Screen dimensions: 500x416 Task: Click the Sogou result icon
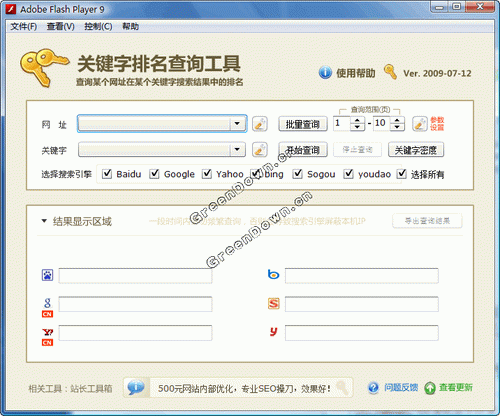tap(274, 303)
